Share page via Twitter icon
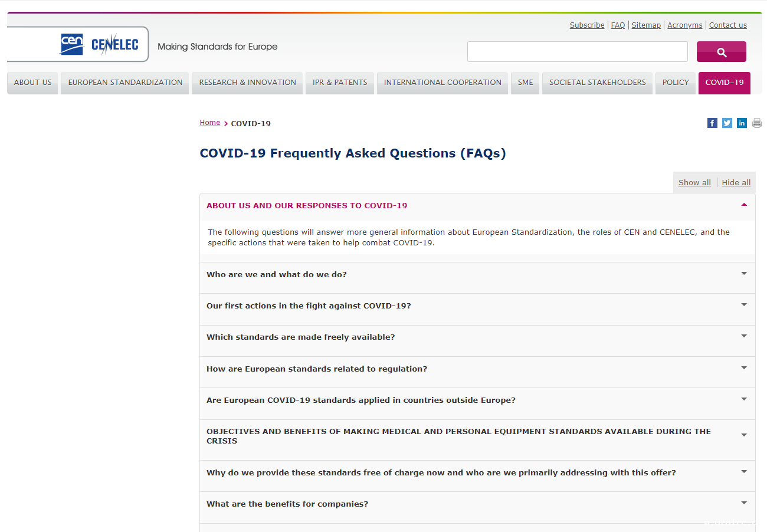Image resolution: width=767 pixels, height=532 pixels. (x=727, y=123)
